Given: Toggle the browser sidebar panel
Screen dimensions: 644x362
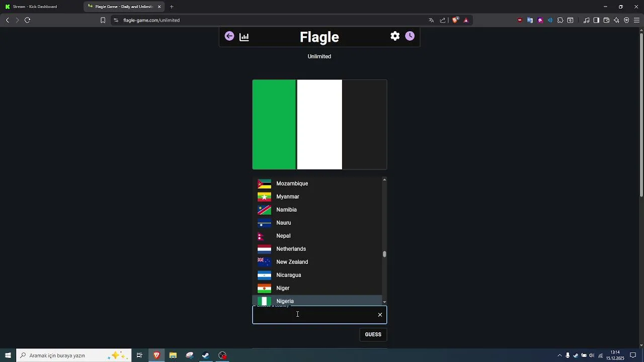Looking at the screenshot, I should [x=596, y=20].
